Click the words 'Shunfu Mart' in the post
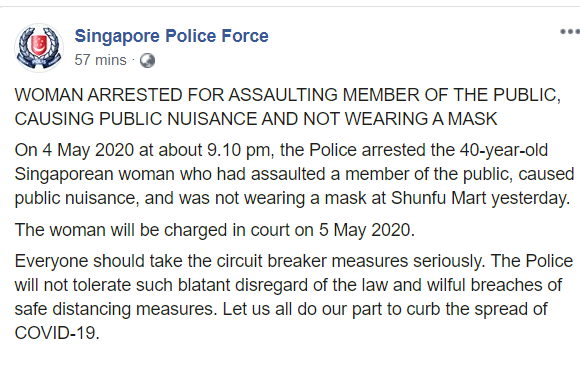Viewport: 580px width, 365px height. click(438, 198)
